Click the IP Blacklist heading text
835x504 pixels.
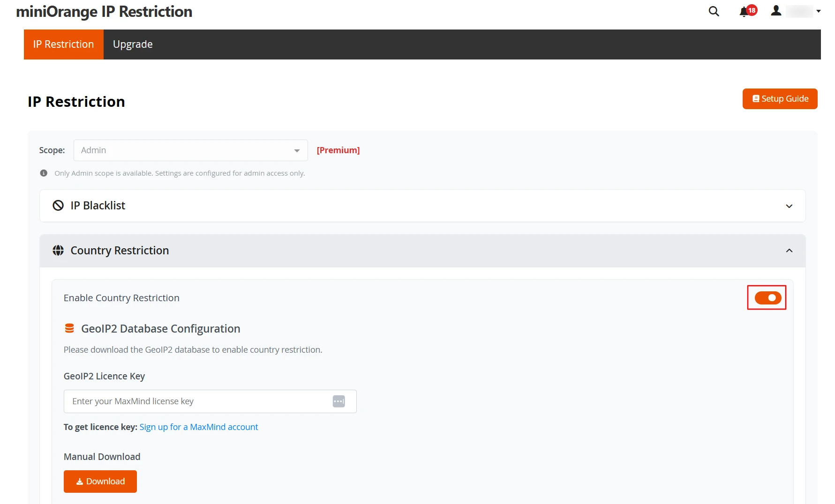coord(98,206)
